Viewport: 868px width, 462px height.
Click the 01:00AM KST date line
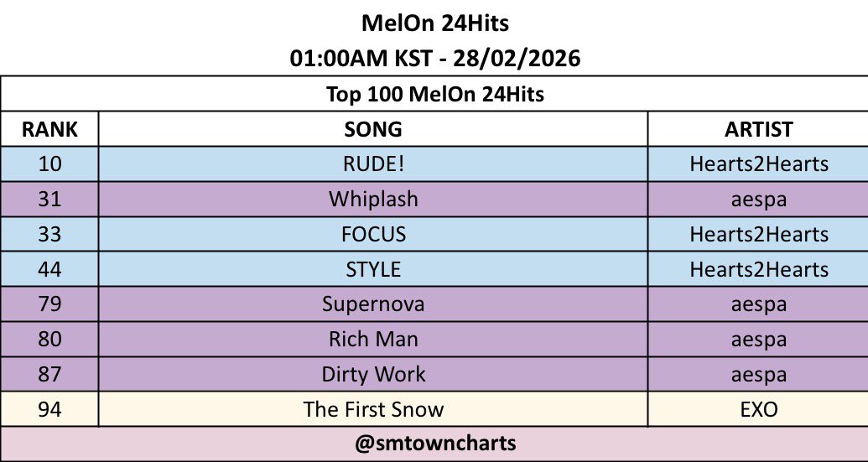434,59
